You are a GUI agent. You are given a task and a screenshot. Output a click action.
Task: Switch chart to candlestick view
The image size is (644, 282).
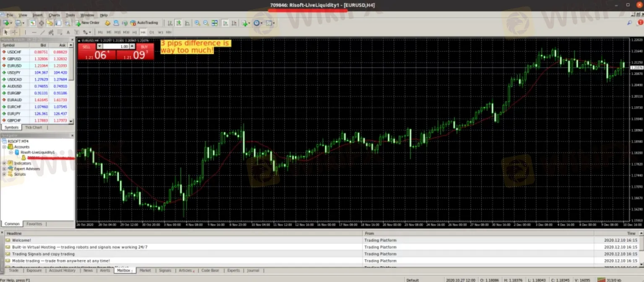tap(179, 23)
